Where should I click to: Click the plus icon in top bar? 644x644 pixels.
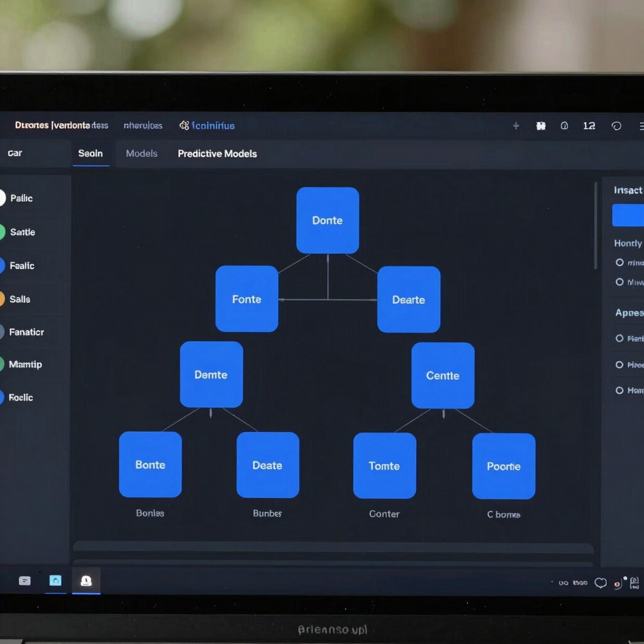(x=516, y=126)
